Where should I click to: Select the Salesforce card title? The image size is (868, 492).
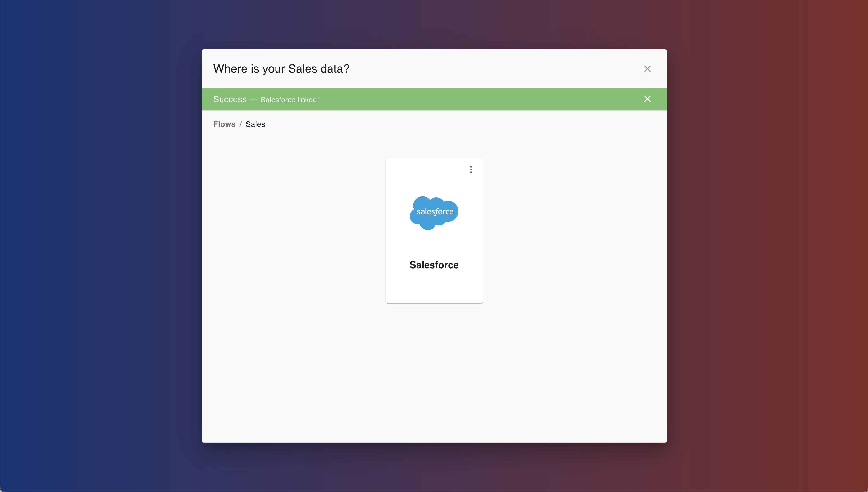(x=434, y=265)
